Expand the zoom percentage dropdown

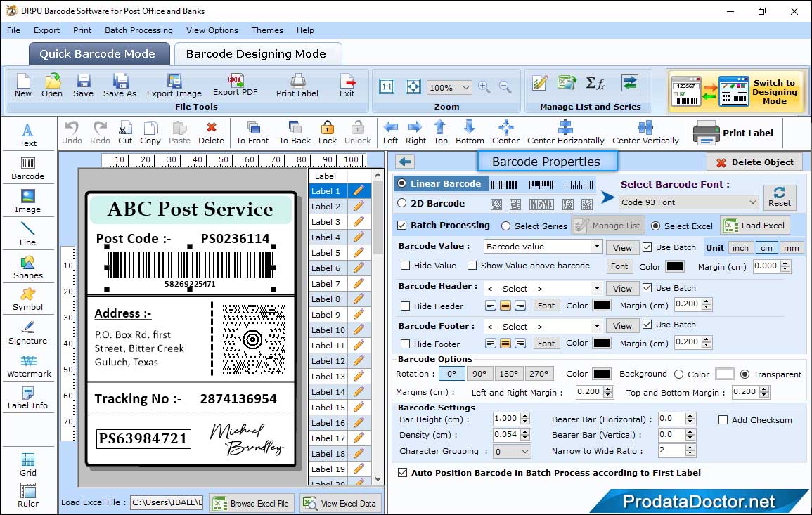(x=465, y=88)
